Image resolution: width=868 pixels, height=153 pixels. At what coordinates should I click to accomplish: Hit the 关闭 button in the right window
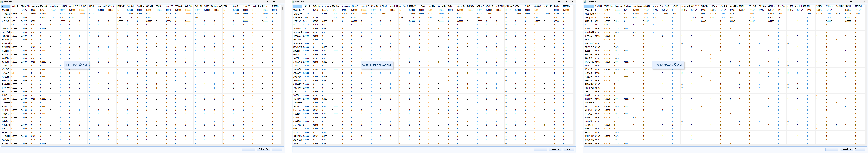click(860, 149)
